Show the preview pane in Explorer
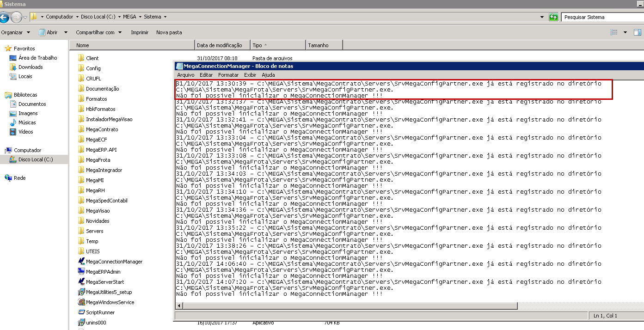The width and height of the screenshot is (644, 330). [x=638, y=32]
